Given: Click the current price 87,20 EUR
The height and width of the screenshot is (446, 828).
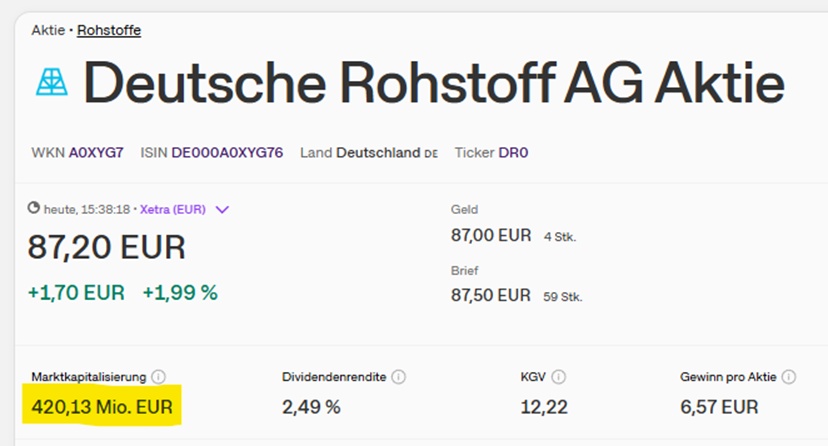Looking at the screenshot, I should (x=106, y=247).
